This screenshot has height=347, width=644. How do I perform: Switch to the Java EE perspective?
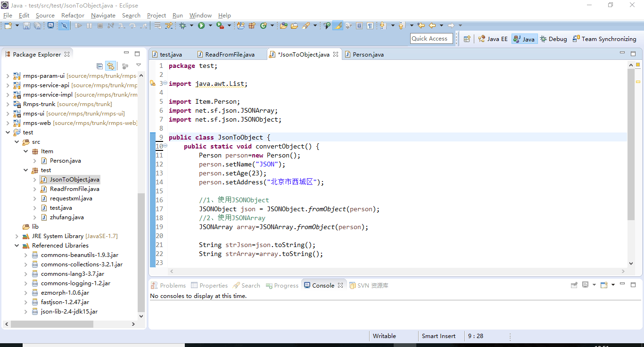493,39
